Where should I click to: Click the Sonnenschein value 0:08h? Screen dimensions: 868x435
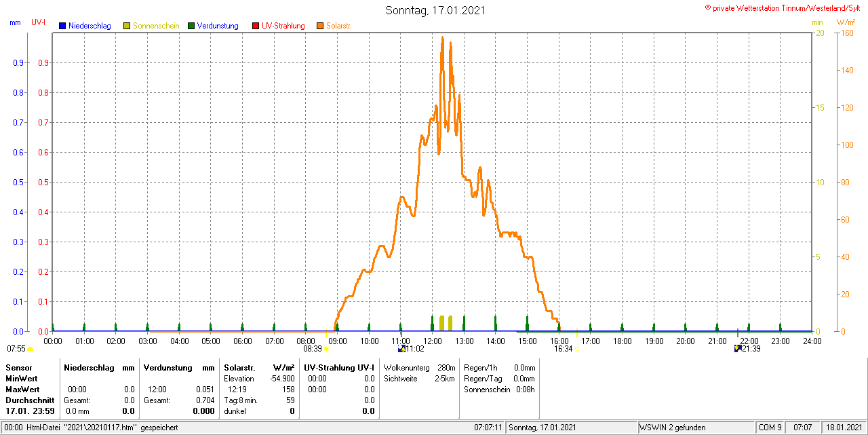(525, 390)
